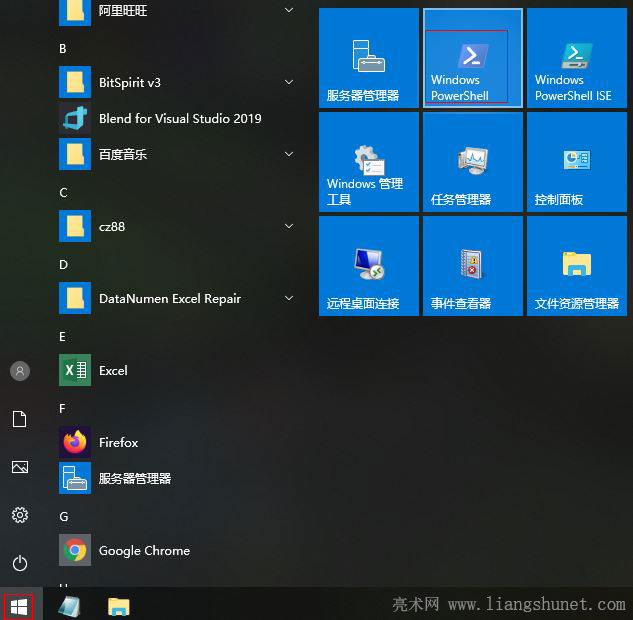Open the Windows PowerShell tile
This screenshot has height=620, width=633.
(473, 58)
